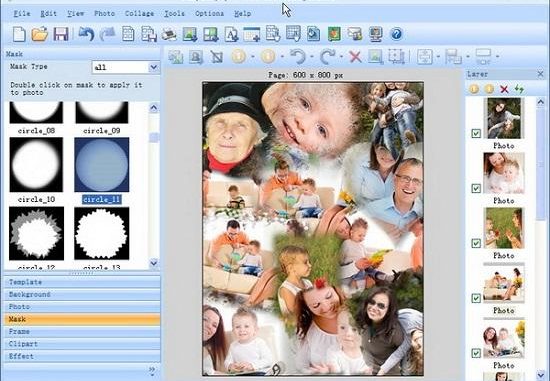Open dropdown arrow beside first orange circle icon
The width and height of the screenshot is (550, 381).
pyautogui.click(x=253, y=56)
